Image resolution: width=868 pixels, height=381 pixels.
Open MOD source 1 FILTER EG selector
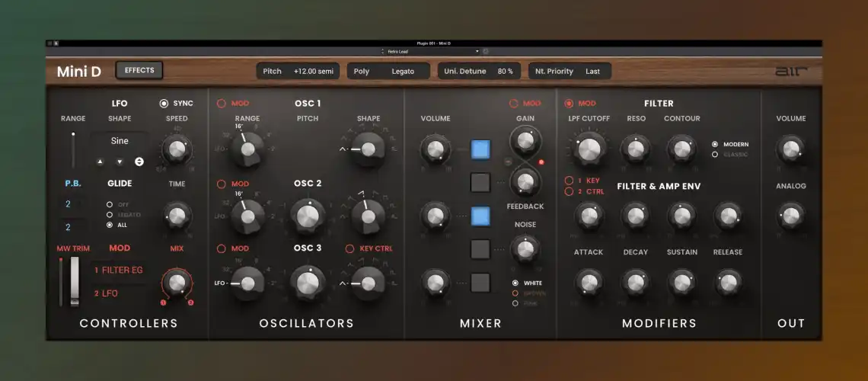click(120, 271)
